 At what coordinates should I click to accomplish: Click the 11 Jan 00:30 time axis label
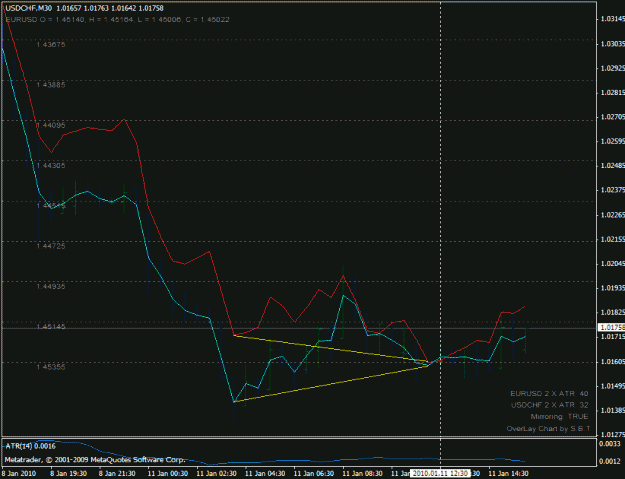[167, 473]
